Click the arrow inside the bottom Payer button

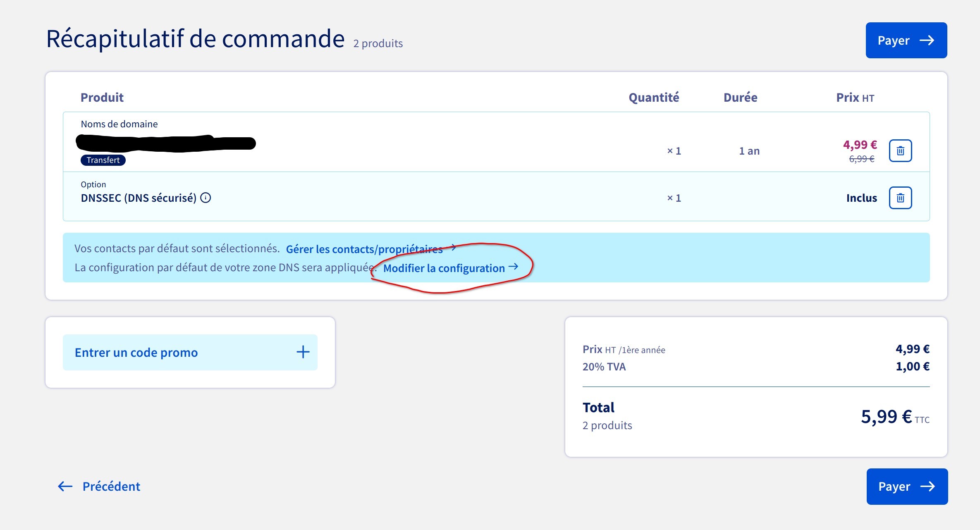927,486
